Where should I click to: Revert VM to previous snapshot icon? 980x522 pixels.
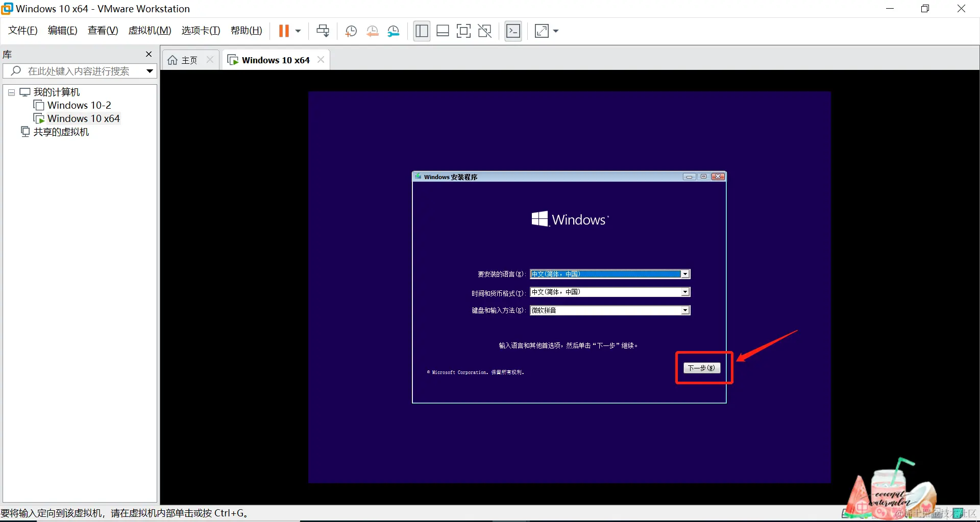tap(372, 31)
